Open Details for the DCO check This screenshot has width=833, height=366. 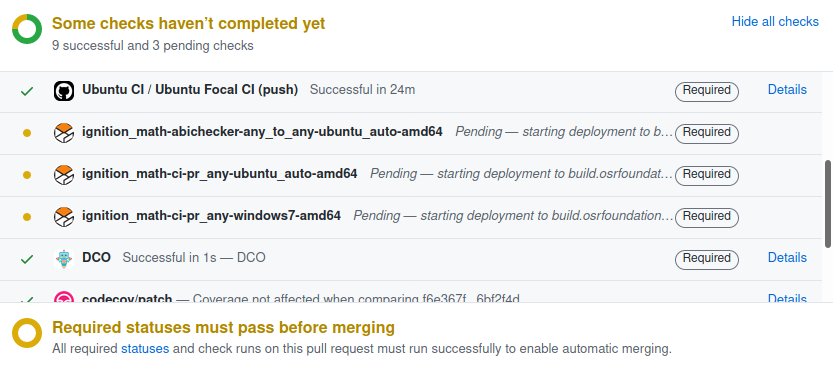click(787, 258)
